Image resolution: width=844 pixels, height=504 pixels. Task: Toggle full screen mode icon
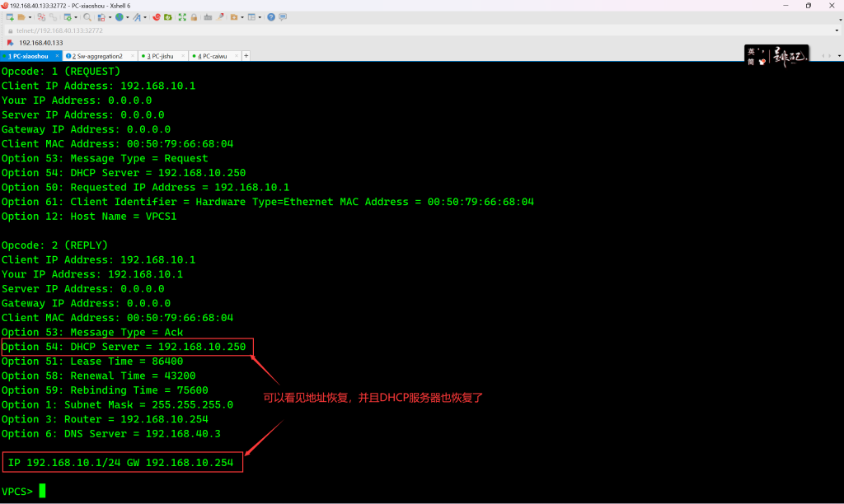[181, 17]
